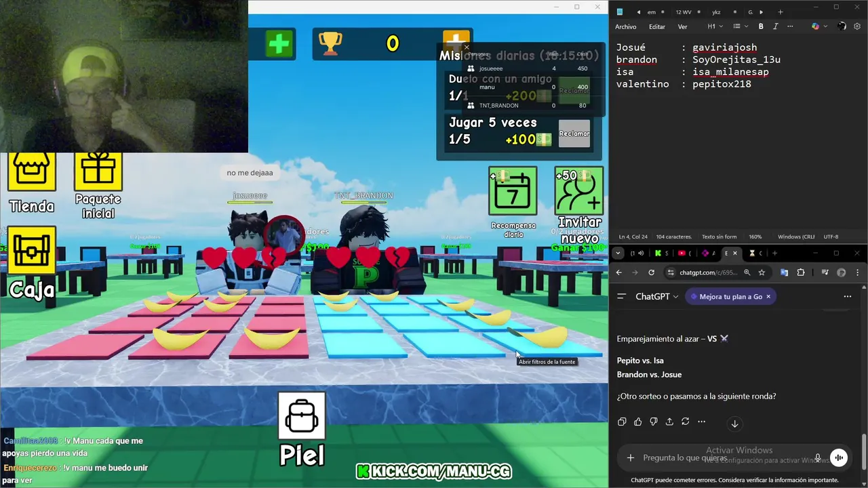This screenshot has height=488, width=868.
Task: Click Windows (CRLF) line ending status in Notepad
Action: 796,237
